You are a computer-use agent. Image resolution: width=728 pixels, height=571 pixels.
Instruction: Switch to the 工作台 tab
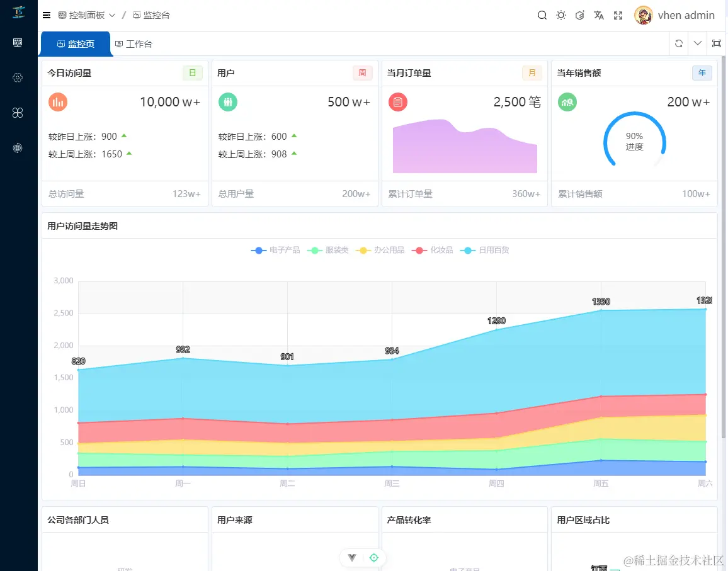click(x=134, y=44)
